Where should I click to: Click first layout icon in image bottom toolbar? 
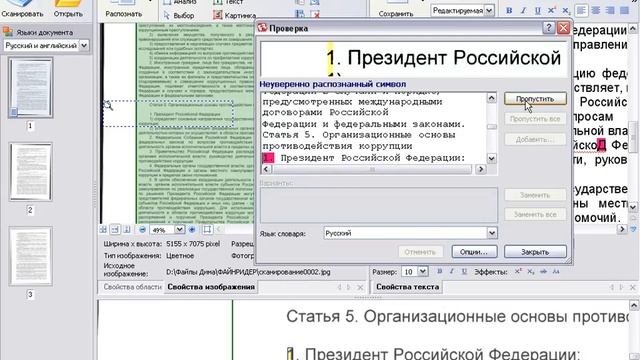(x=103, y=230)
